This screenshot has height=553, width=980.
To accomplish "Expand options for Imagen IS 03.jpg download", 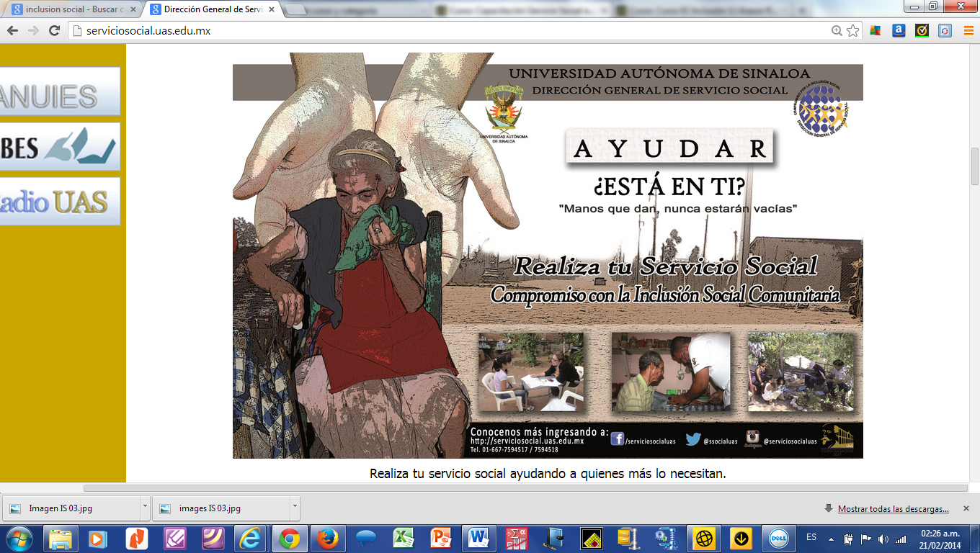I will [145, 508].
